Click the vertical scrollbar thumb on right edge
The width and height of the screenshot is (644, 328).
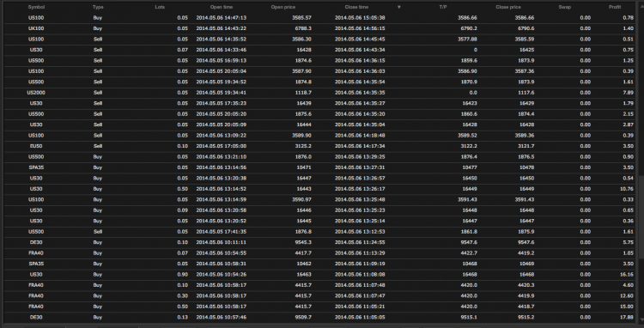click(x=641, y=216)
